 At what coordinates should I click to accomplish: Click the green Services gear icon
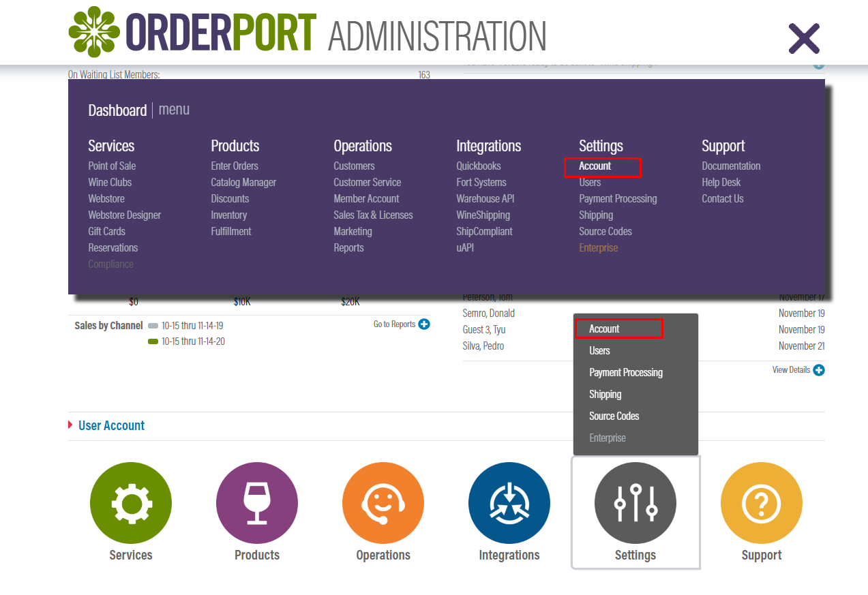(131, 503)
